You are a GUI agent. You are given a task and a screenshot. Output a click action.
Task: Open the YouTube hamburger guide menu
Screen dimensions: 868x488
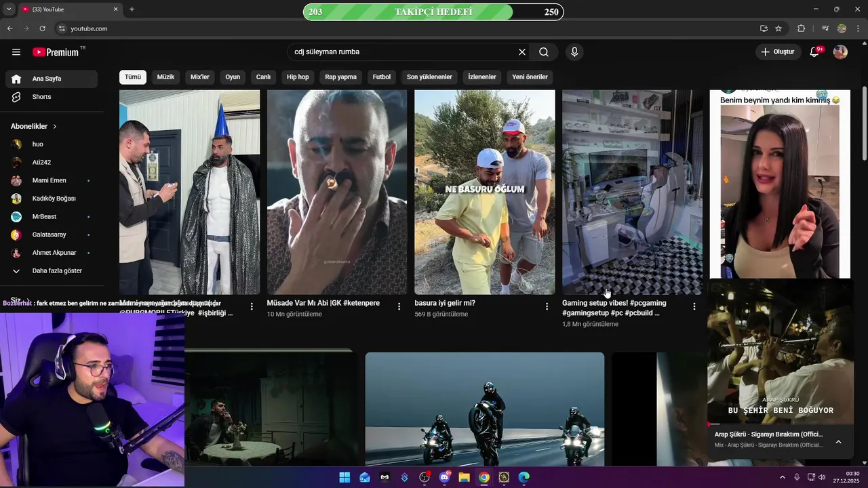16,52
